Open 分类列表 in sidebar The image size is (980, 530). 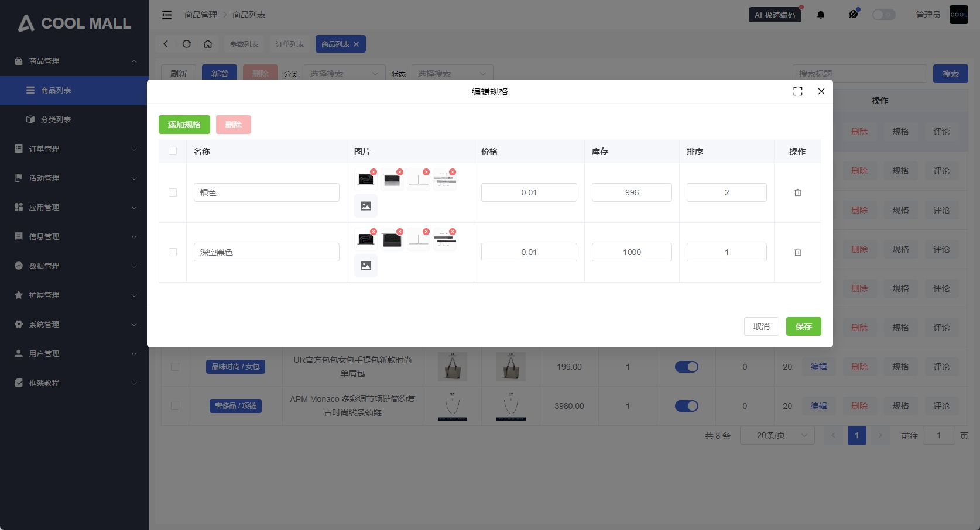(x=74, y=120)
